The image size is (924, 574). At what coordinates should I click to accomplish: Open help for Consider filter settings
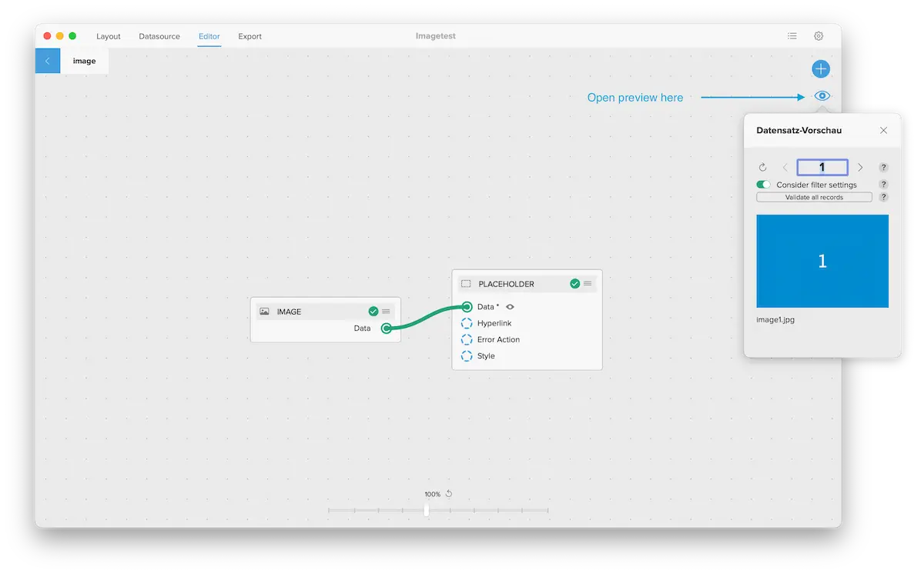click(x=883, y=185)
